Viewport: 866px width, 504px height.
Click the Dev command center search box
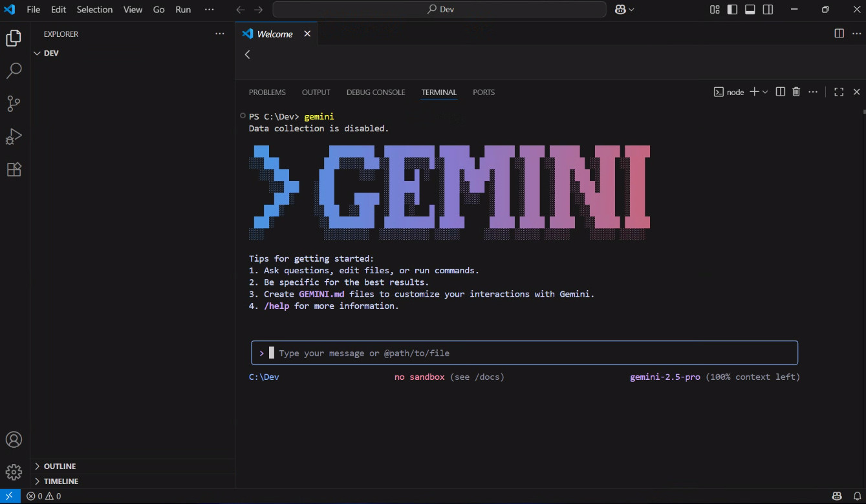(440, 10)
